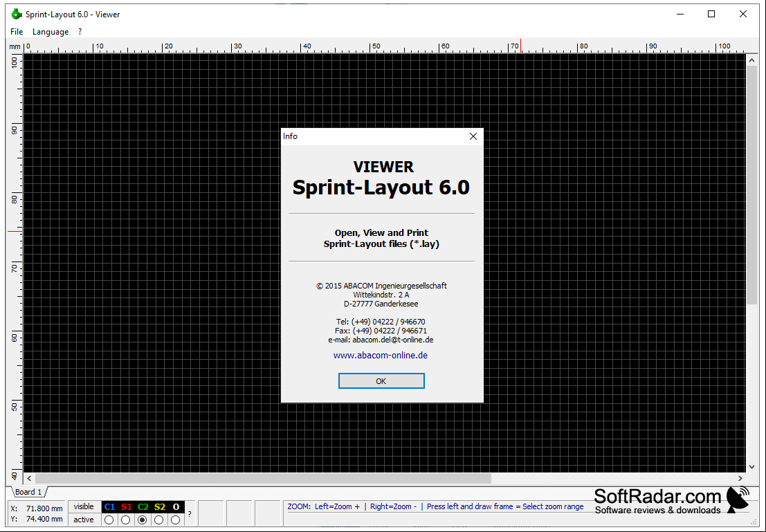
Task: Click the ZOOM hint text in status bar
Action: [435, 506]
